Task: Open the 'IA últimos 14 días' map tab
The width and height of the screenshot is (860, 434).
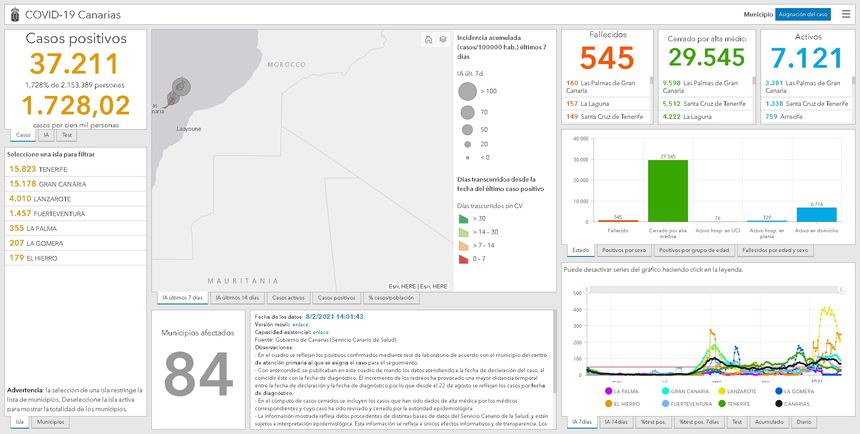Action: tap(237, 298)
